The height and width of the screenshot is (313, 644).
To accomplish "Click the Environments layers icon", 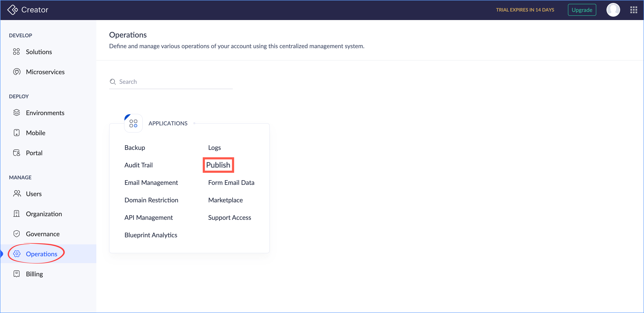I will pos(16,113).
